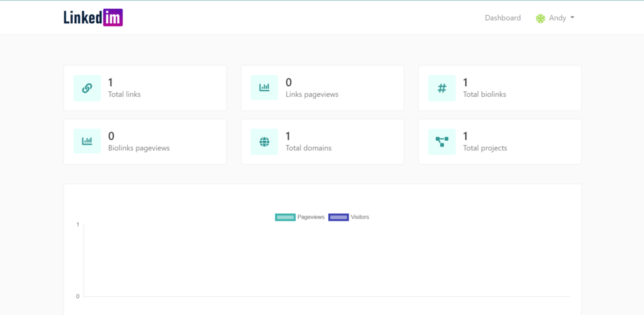This screenshot has width=644, height=315.
Task: Click the count above Total domains
Action: click(x=288, y=136)
